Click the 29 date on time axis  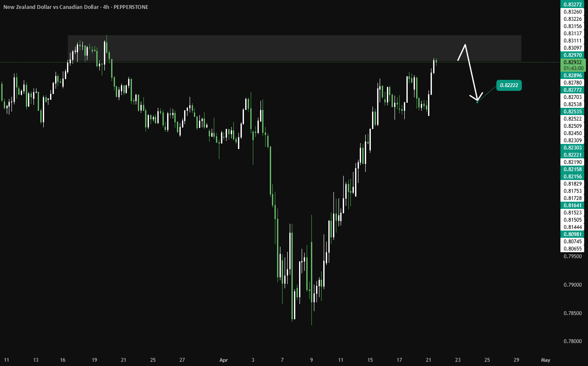[x=516, y=360]
